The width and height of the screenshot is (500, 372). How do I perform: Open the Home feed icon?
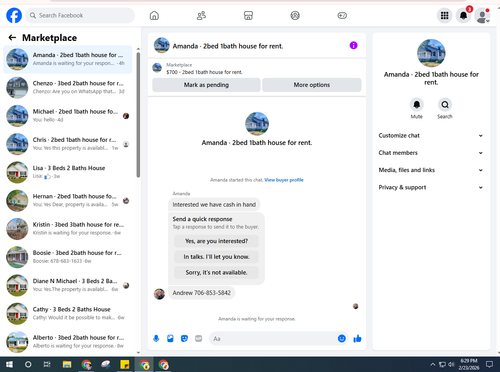[x=154, y=15]
